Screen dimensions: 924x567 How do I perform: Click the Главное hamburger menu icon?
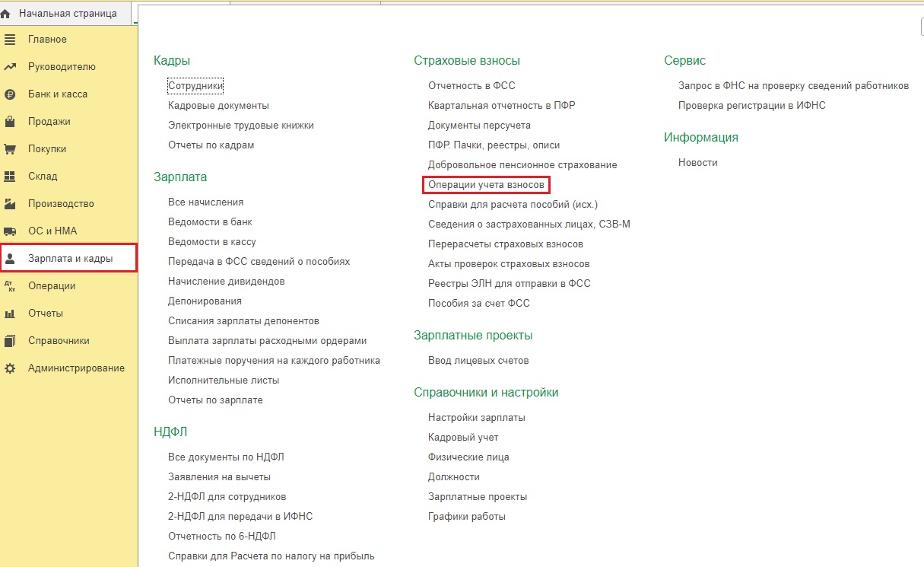(x=10, y=40)
